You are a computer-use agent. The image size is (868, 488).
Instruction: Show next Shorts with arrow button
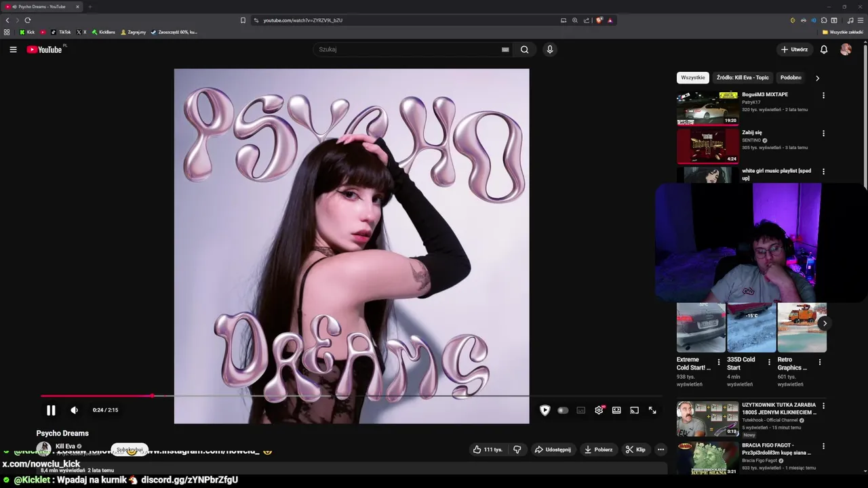click(x=824, y=323)
